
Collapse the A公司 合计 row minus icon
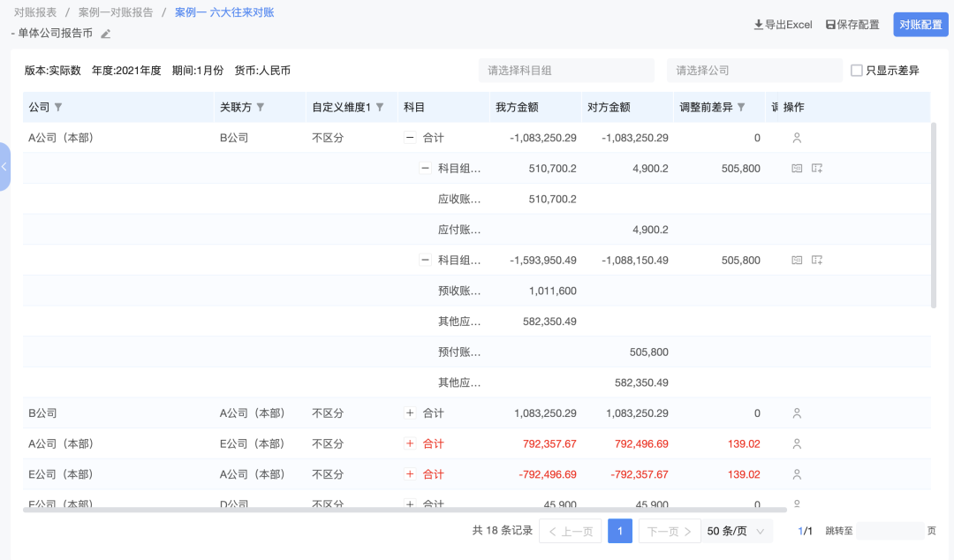409,137
